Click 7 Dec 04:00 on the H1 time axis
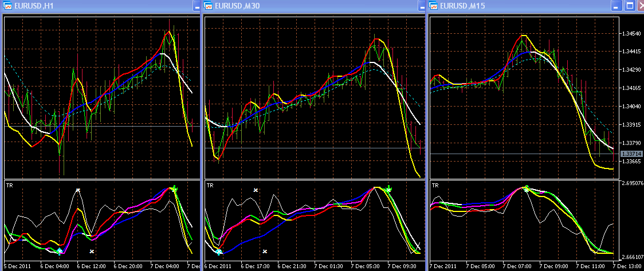 pyautogui.click(x=164, y=266)
